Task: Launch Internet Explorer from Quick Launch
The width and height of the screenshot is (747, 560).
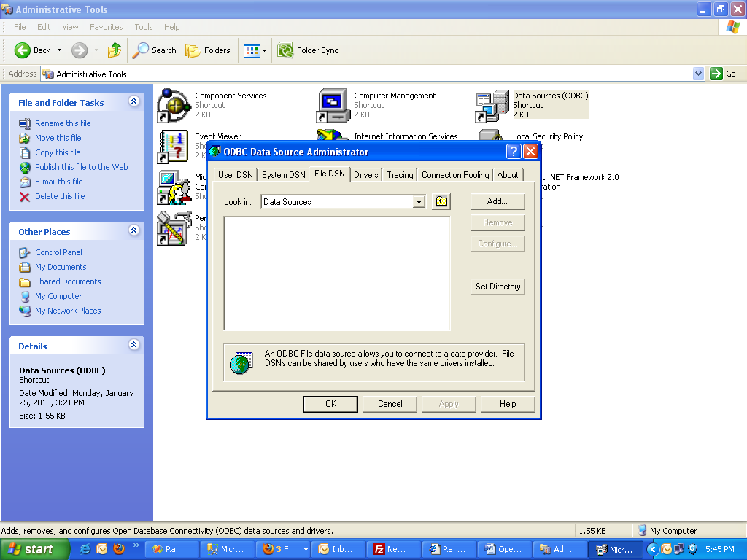Action: (x=85, y=549)
